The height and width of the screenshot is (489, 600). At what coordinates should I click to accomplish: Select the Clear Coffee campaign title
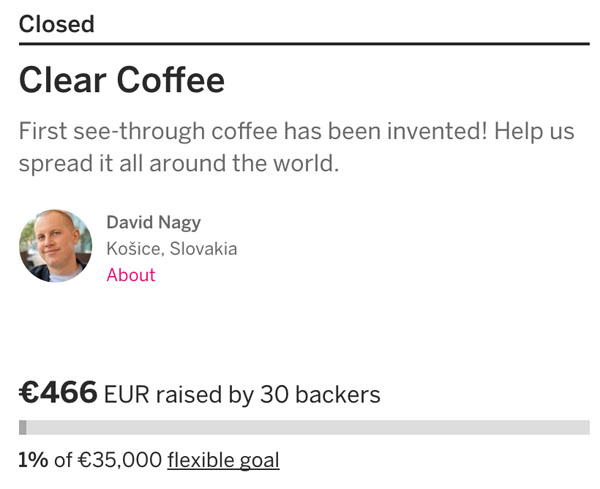click(x=121, y=80)
